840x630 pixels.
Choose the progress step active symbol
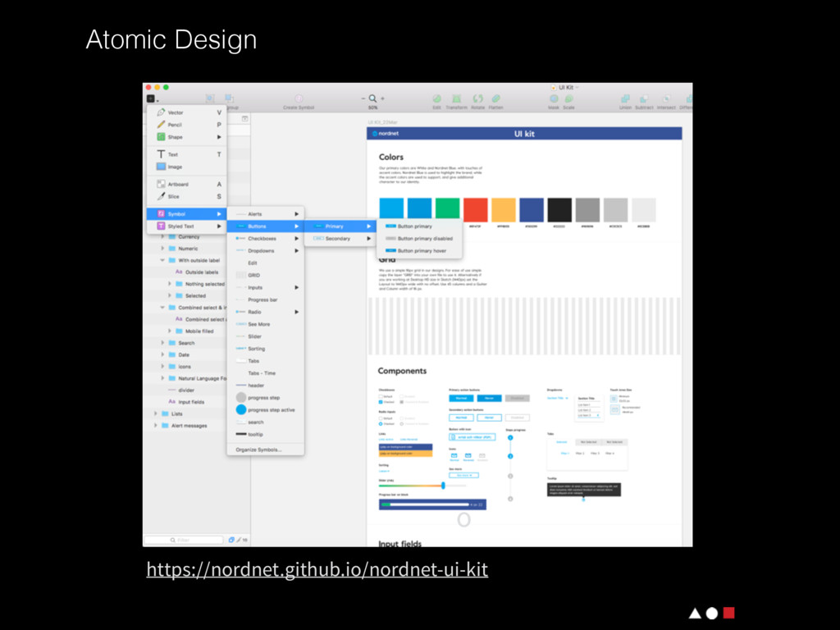(266, 410)
